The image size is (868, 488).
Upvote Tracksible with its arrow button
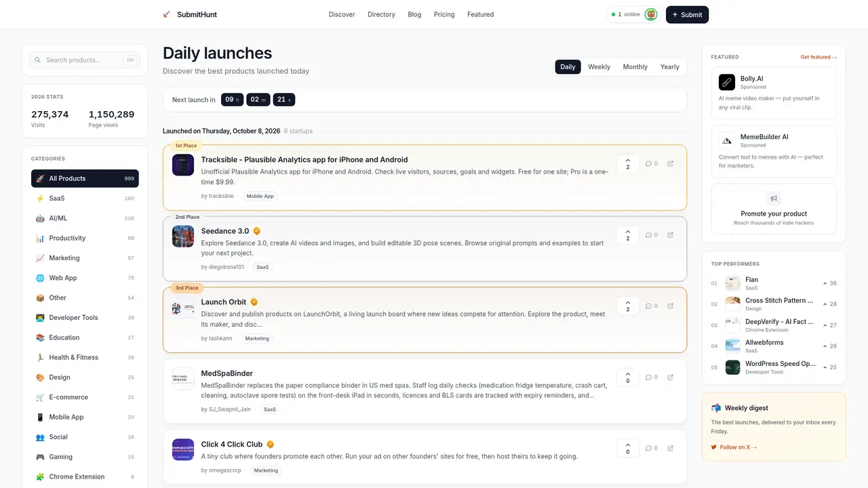(x=628, y=163)
